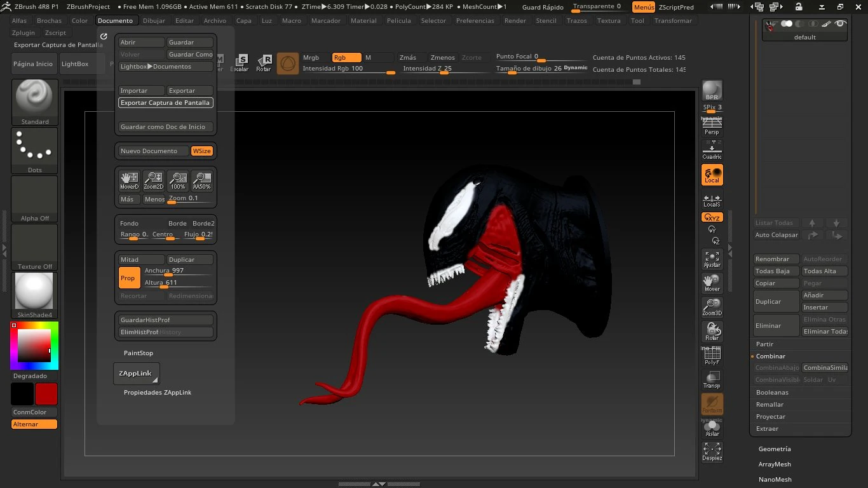Expand the Geometría palette section
The image size is (868, 488).
tap(775, 449)
